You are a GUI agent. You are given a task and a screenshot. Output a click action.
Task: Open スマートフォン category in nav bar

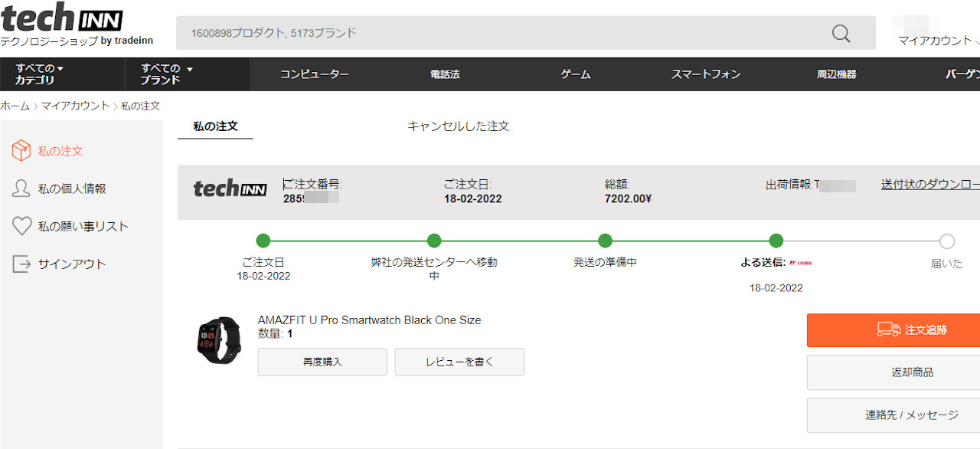pyautogui.click(x=706, y=74)
